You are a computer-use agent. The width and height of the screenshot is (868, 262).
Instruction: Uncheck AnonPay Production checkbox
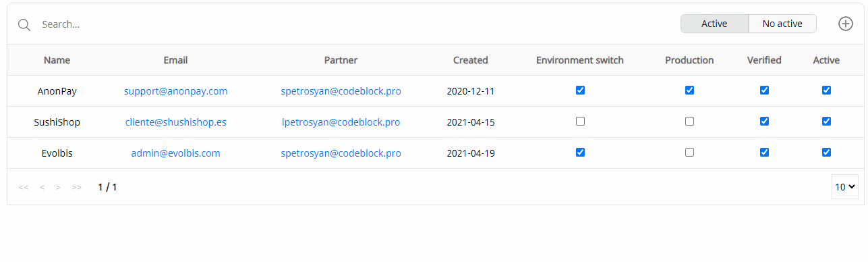pos(689,90)
